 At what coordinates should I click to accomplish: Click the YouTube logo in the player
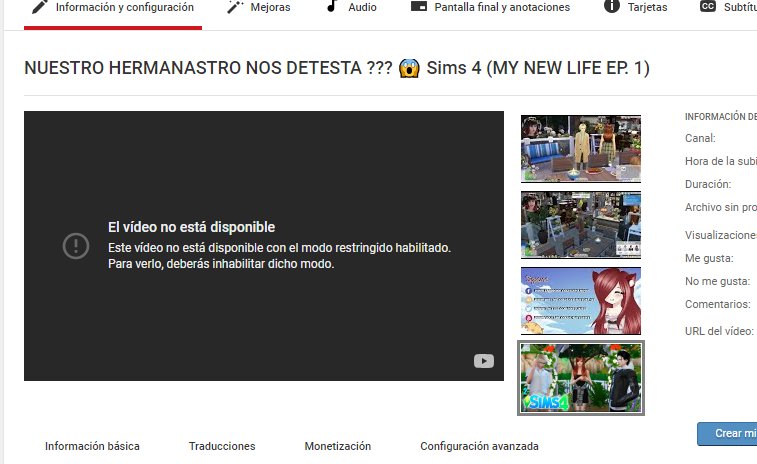(x=484, y=361)
